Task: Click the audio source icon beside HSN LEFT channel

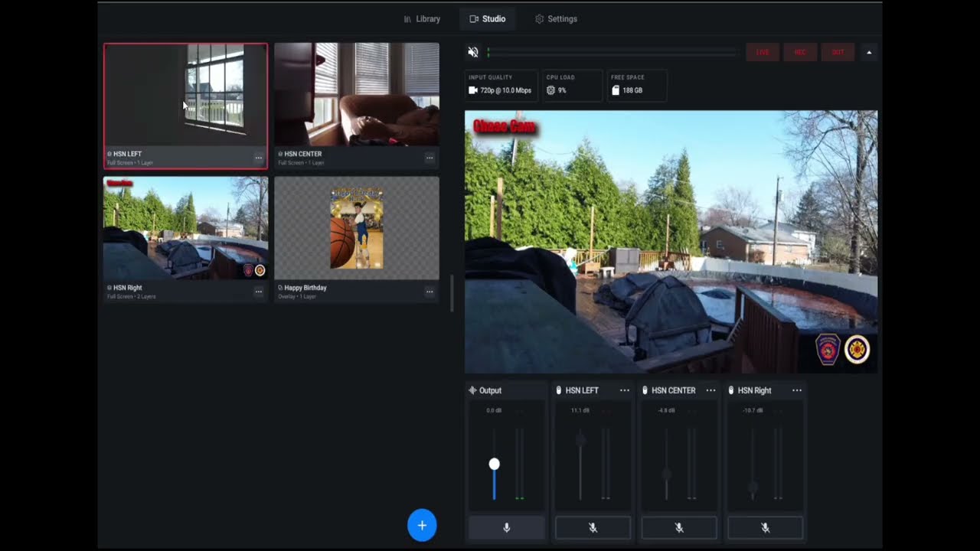Action: tap(560, 390)
